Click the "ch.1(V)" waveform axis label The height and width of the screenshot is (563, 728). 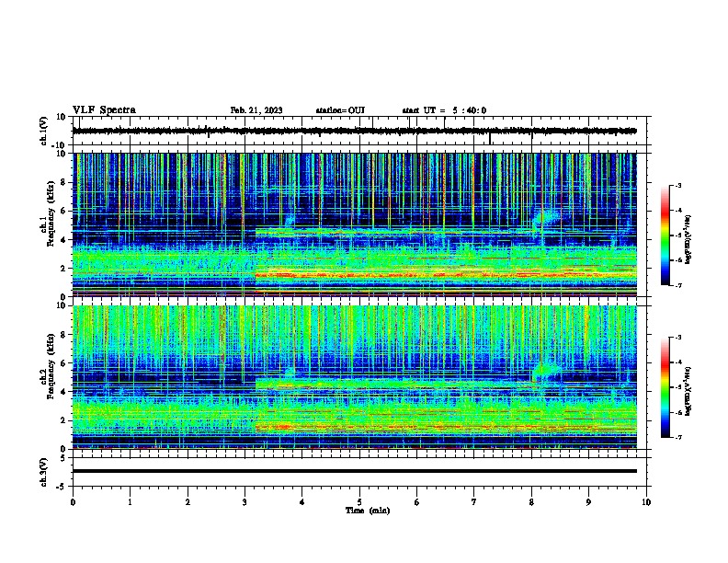click(x=44, y=131)
